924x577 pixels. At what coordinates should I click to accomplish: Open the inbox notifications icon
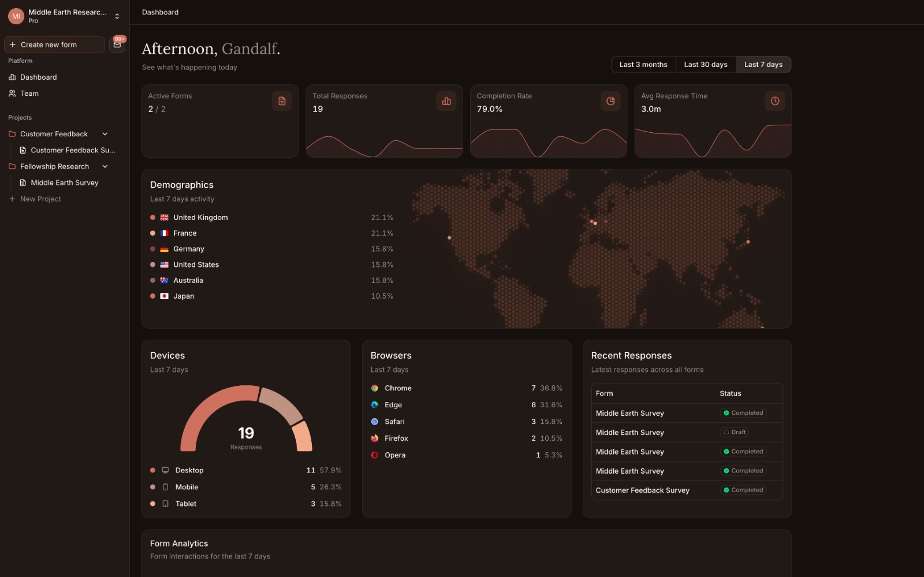coord(117,44)
